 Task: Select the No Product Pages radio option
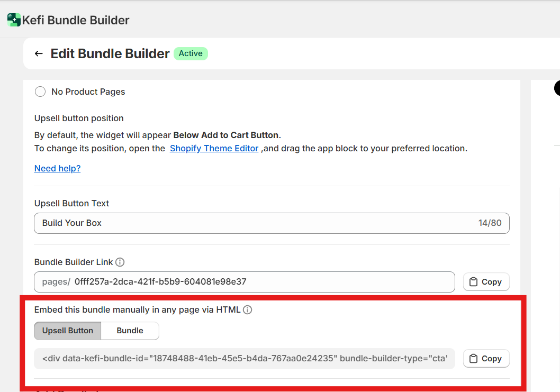coord(40,92)
